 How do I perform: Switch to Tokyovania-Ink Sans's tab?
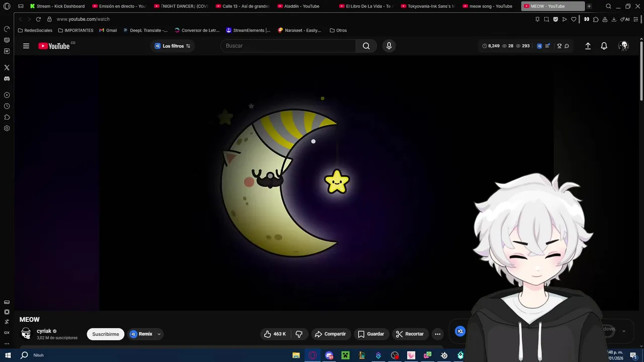[x=428, y=6]
